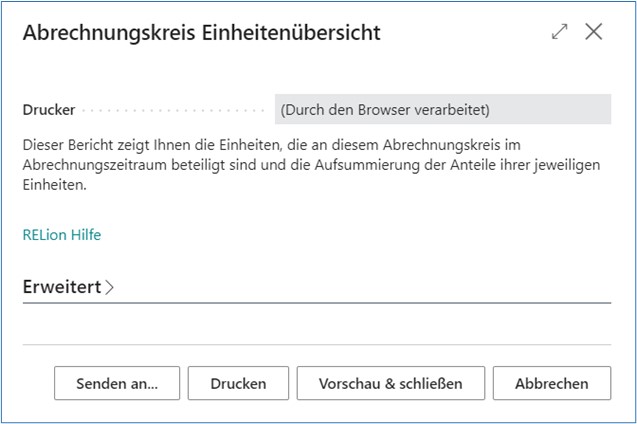This screenshot has height=424, width=637.
Task: Click the chevron arrow beside Erweitert
Action: coord(110,288)
